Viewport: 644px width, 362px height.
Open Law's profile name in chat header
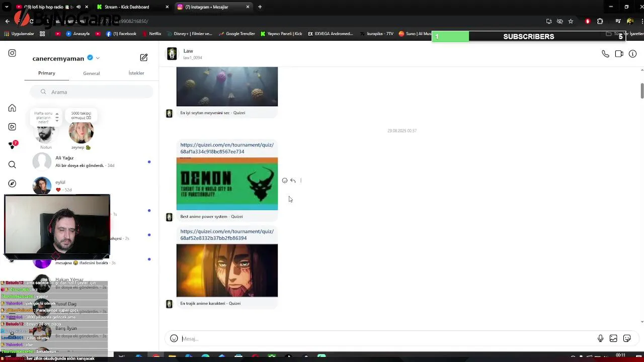tap(188, 51)
